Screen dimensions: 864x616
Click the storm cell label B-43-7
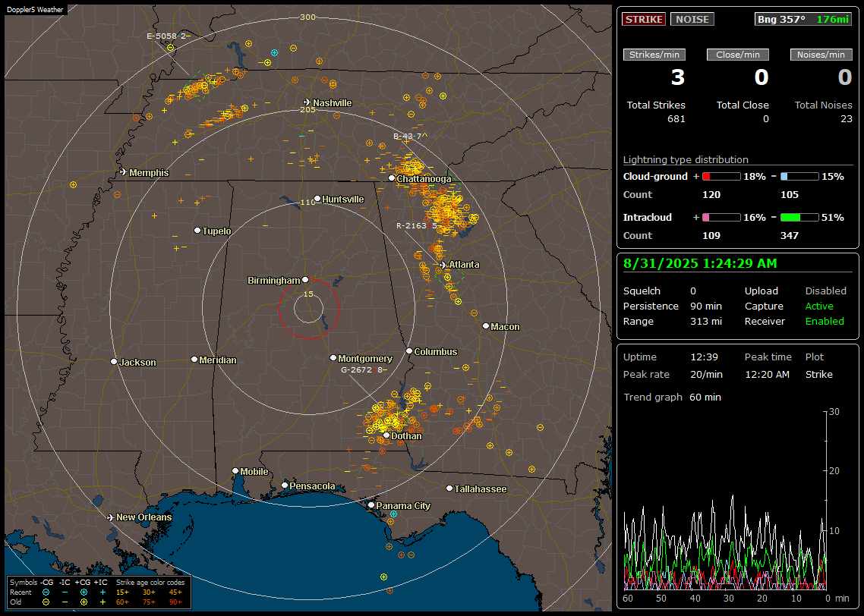(x=411, y=136)
